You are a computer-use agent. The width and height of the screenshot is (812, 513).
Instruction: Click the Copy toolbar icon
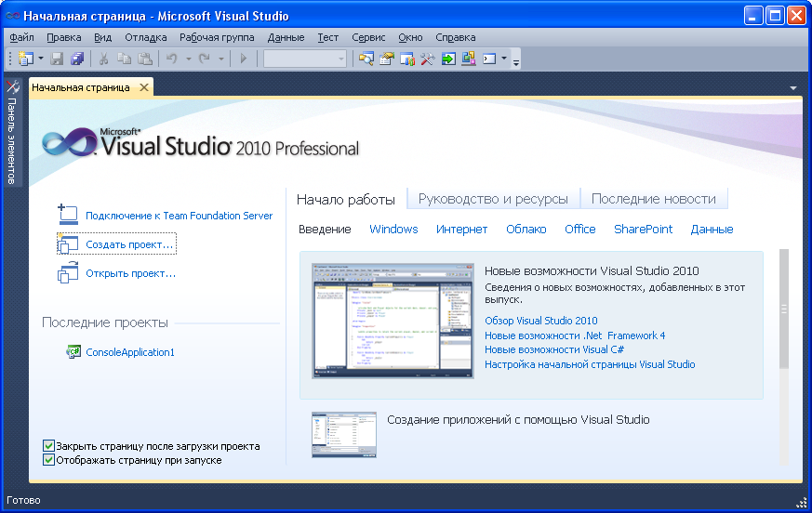coord(125,59)
